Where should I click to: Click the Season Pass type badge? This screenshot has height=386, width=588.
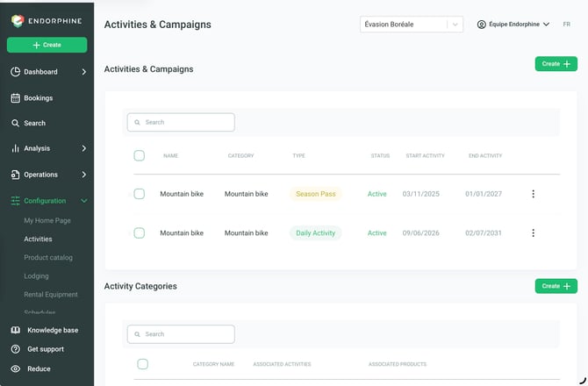[x=316, y=194]
